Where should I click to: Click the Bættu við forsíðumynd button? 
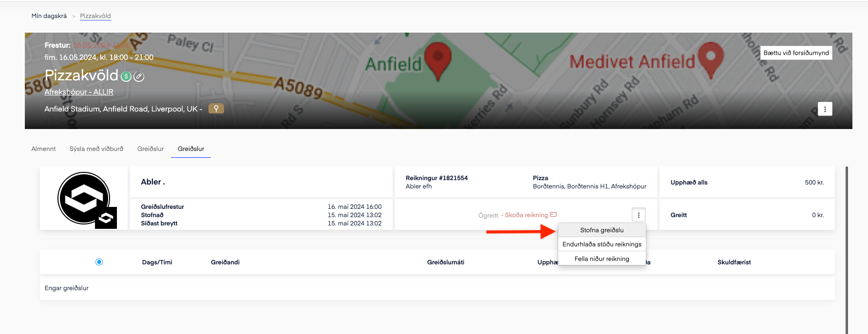(796, 53)
